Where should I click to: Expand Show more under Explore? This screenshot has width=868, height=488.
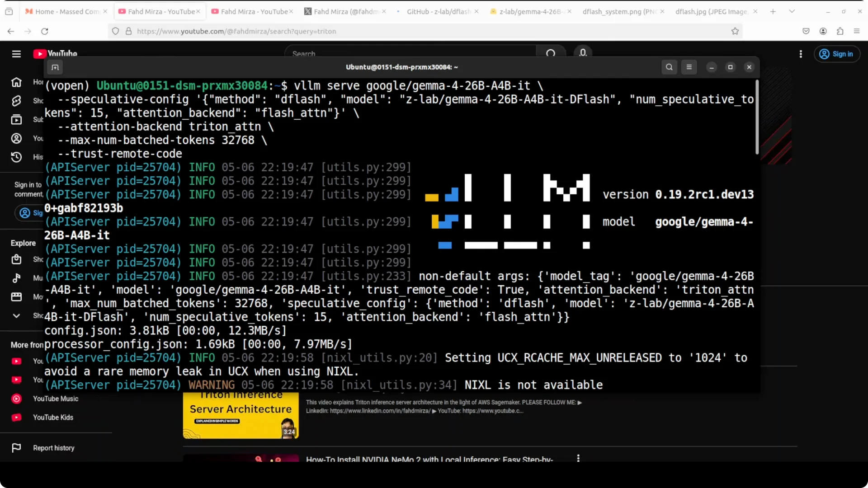16,316
